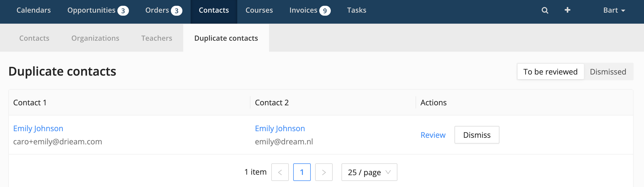Open Courses in the top navigation
The width and height of the screenshot is (644, 187).
[259, 10]
